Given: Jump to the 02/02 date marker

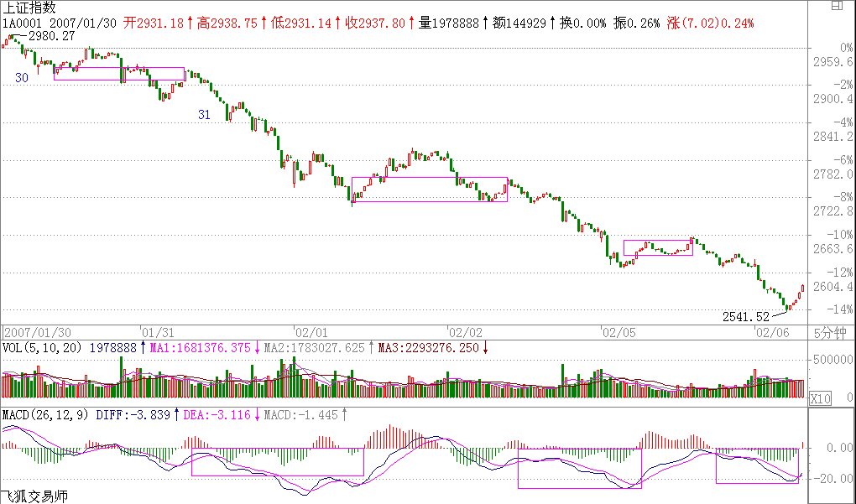Looking at the screenshot, I should (x=466, y=332).
